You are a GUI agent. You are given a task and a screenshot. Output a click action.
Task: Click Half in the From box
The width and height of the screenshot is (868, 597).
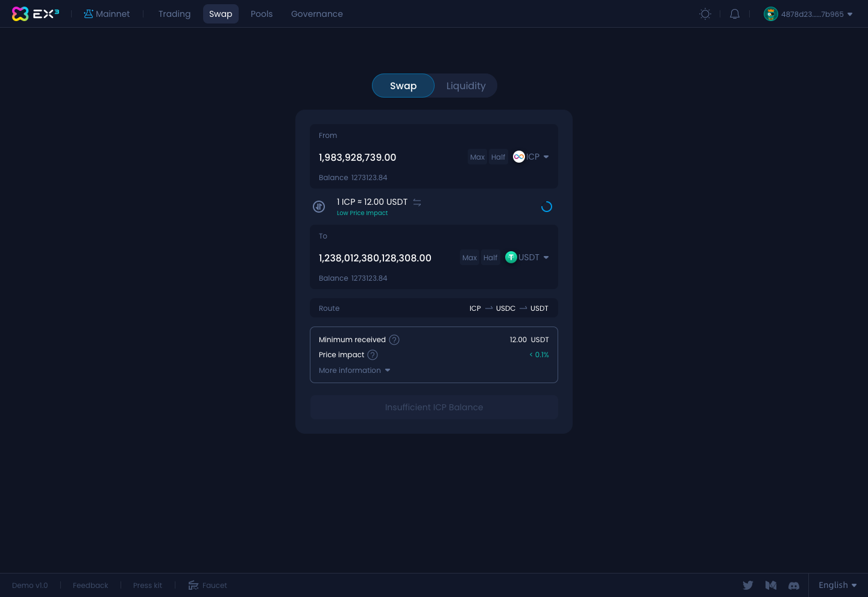(x=498, y=157)
